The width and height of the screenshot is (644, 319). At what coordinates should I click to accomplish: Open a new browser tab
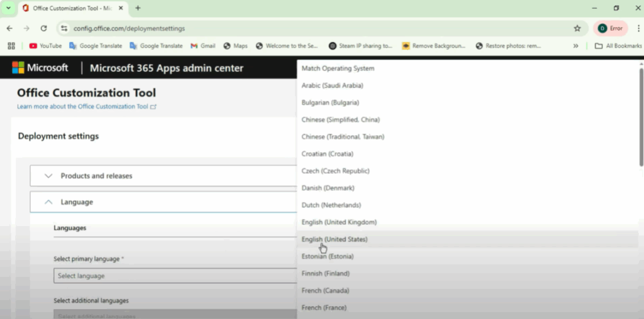(138, 8)
